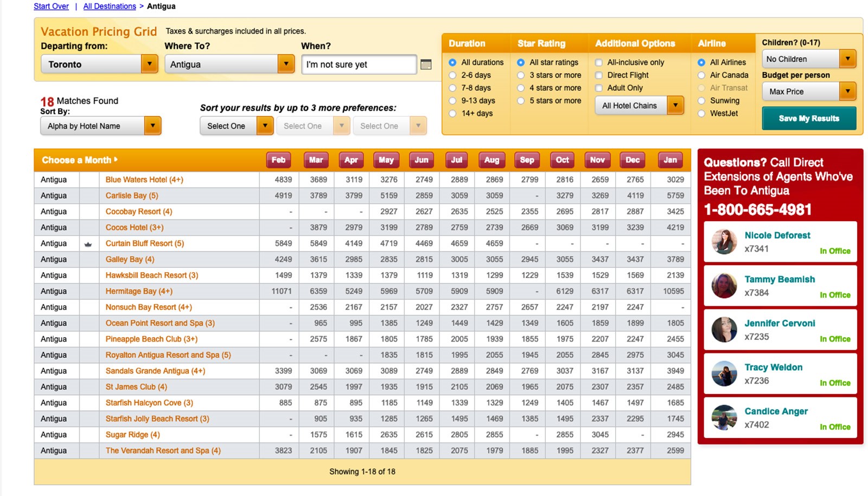The image size is (868, 496).
Task: Choose the 7-8 days duration
Action: pos(452,88)
